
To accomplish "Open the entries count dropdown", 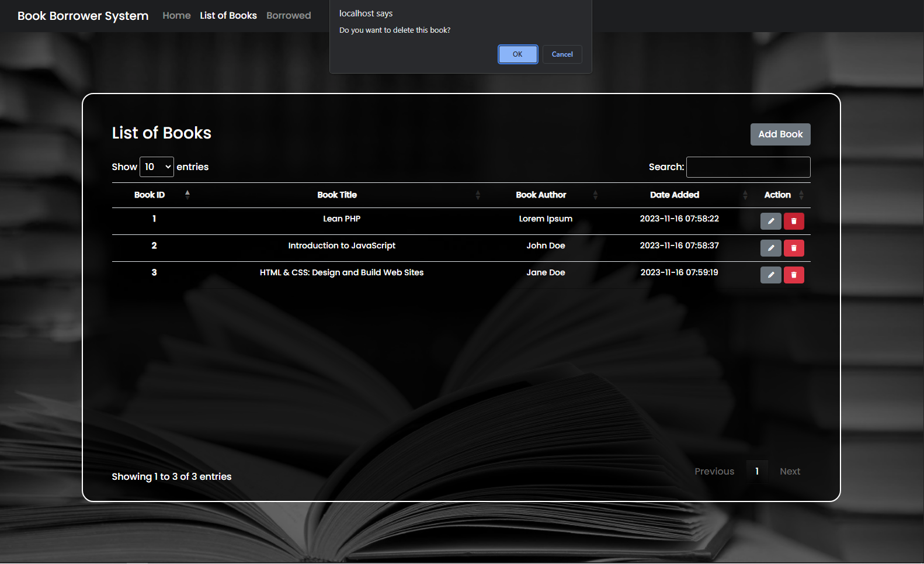I will click(157, 167).
